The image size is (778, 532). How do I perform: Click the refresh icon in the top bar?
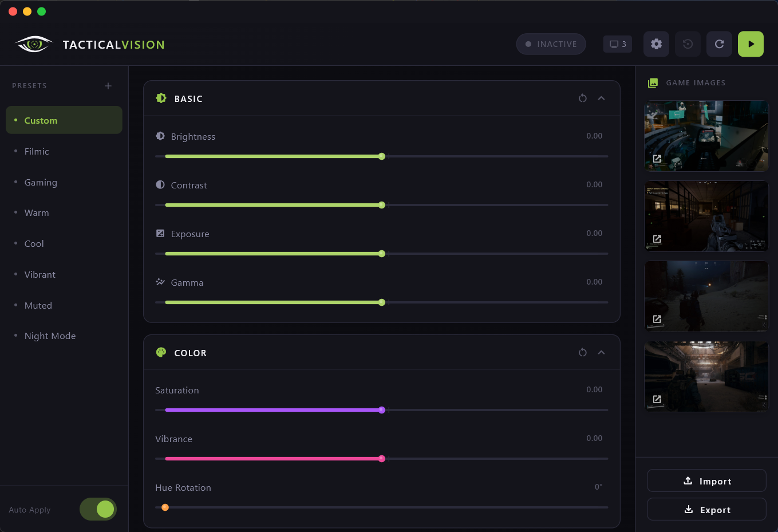pyautogui.click(x=719, y=44)
